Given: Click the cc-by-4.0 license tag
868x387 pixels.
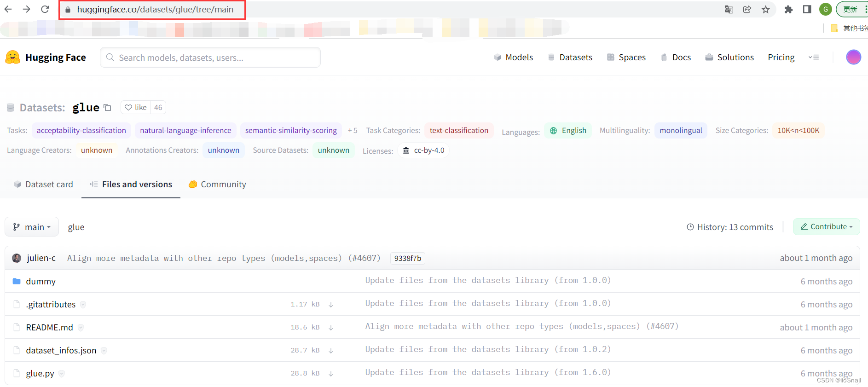Looking at the screenshot, I should (423, 150).
